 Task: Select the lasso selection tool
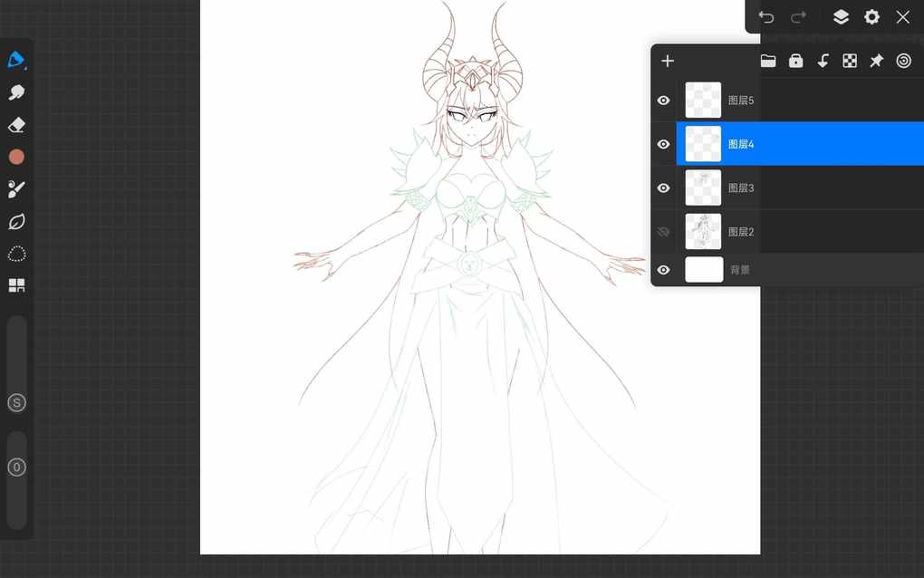pos(16,254)
